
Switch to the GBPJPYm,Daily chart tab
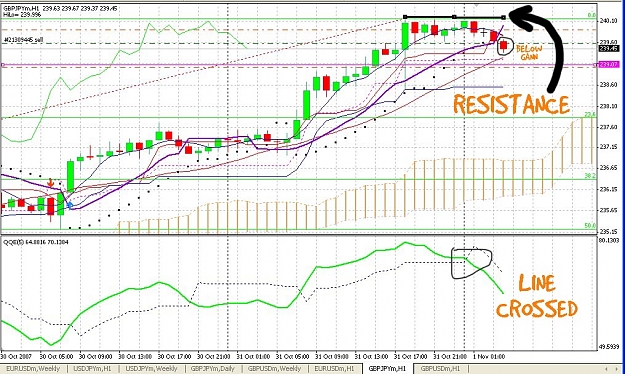(x=212, y=369)
